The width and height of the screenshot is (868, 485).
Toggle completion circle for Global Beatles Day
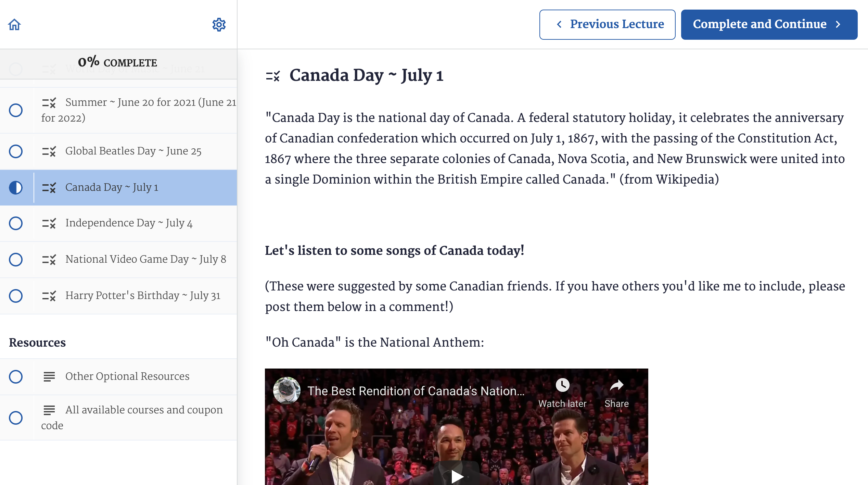(x=16, y=151)
